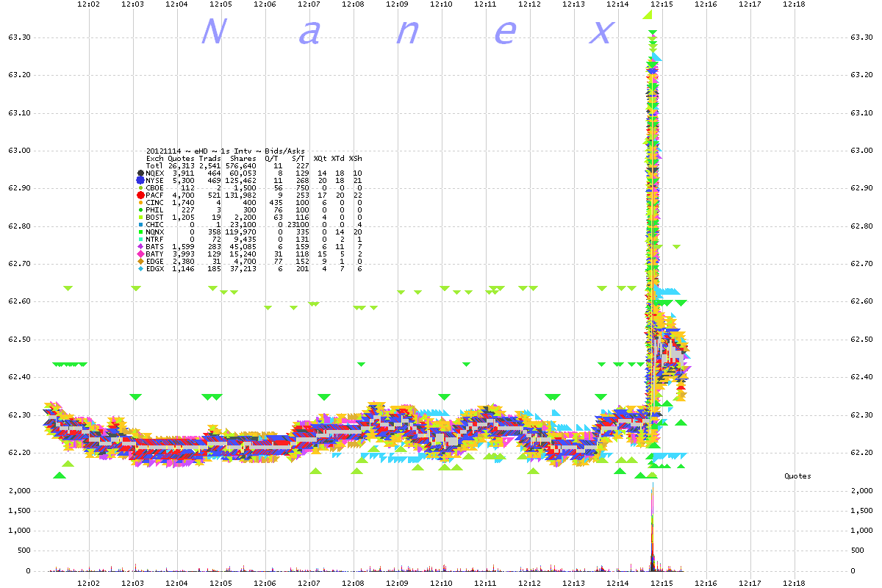The image size is (882, 588).
Task: Click the 'BATS' exchange name
Action: point(155,246)
